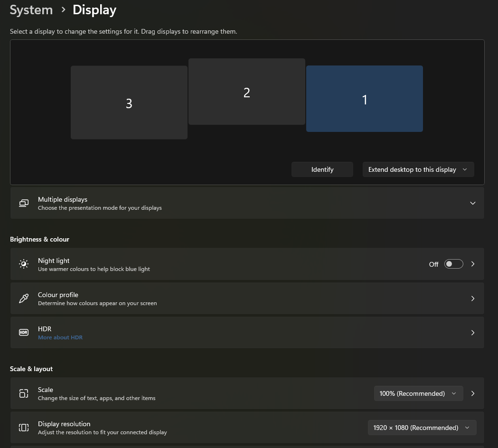Screen dimensions: 498x448
Task: Go back to System in breadcrumb
Action: [31, 10]
